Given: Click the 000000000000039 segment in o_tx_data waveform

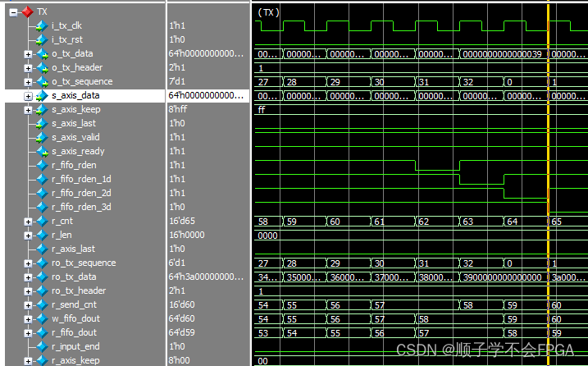Looking at the screenshot, I should (503, 54).
